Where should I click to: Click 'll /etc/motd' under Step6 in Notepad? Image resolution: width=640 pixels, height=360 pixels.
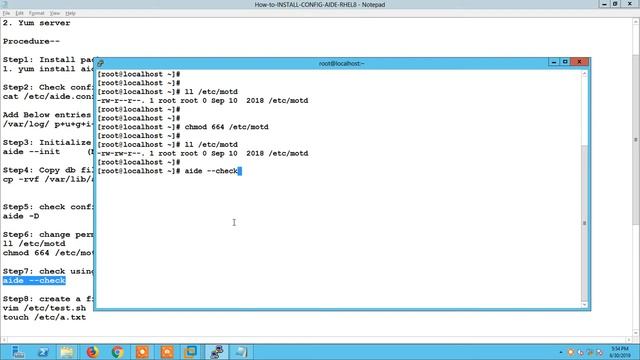tap(34, 244)
